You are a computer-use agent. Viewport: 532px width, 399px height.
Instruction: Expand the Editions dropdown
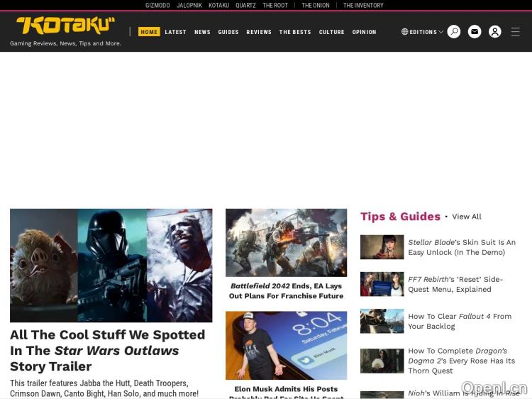(x=422, y=32)
